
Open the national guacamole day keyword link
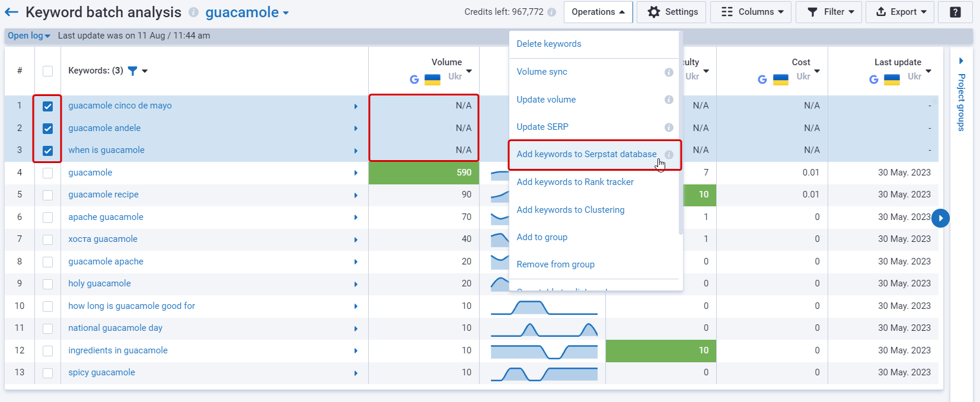[115, 328]
